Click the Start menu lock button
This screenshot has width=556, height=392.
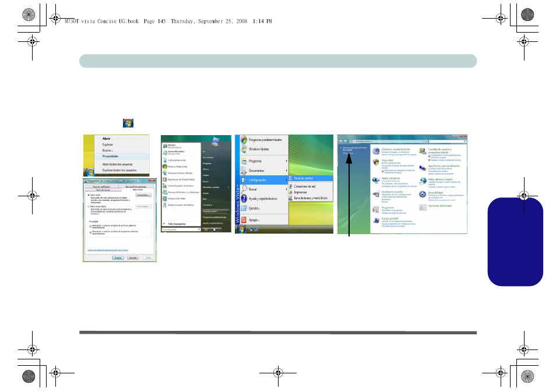[214, 229]
